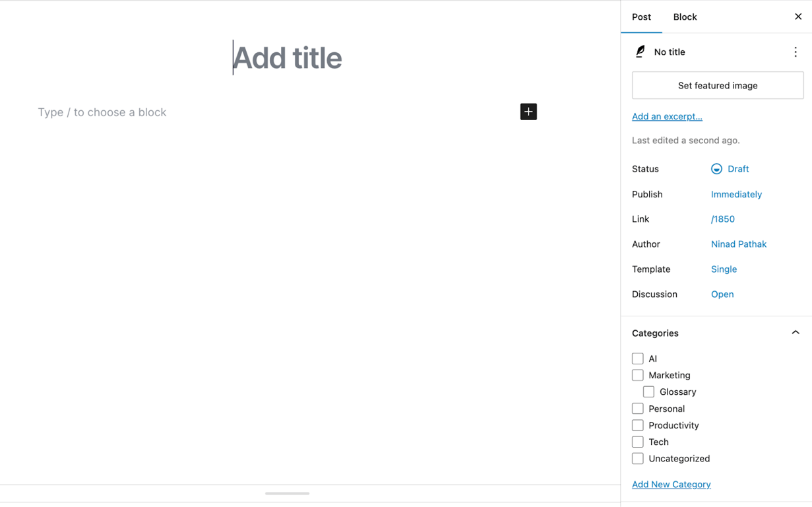Close the settings sidebar
812x507 pixels.
click(x=798, y=17)
